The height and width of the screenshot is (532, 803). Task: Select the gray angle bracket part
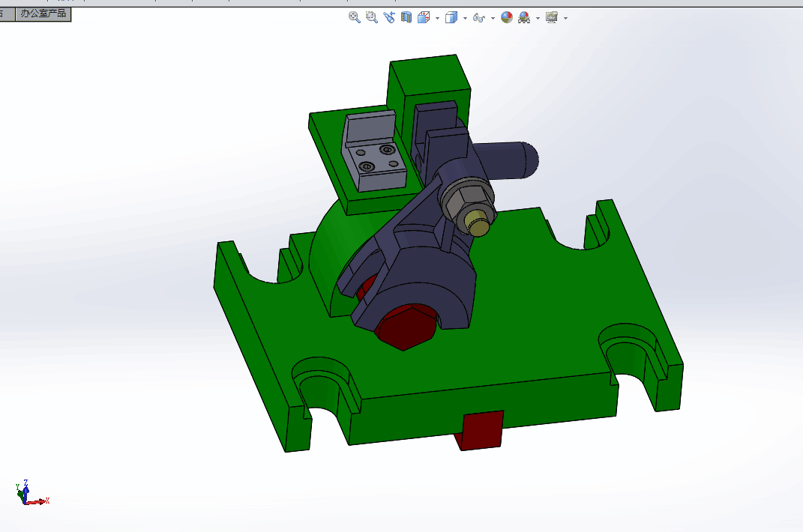coord(374,151)
